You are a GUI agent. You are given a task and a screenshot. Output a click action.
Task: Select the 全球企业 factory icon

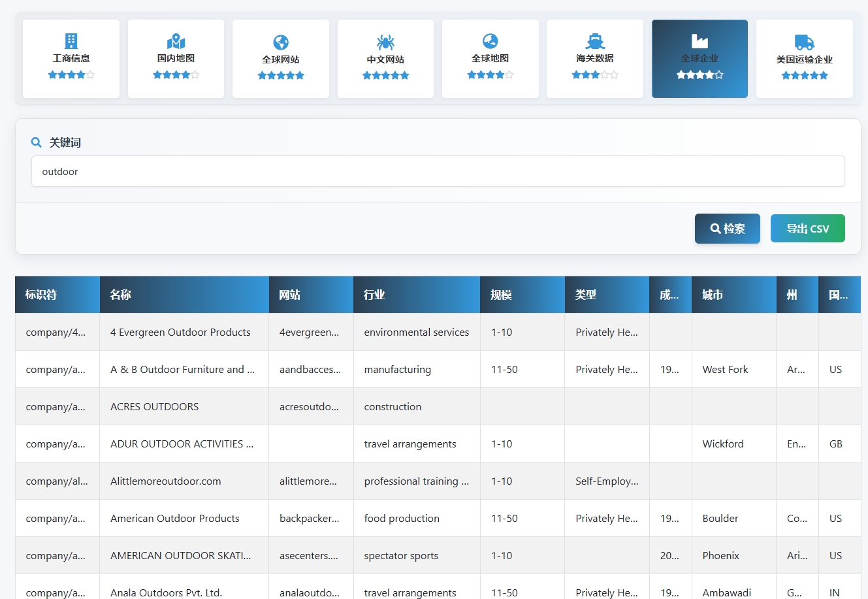point(699,41)
